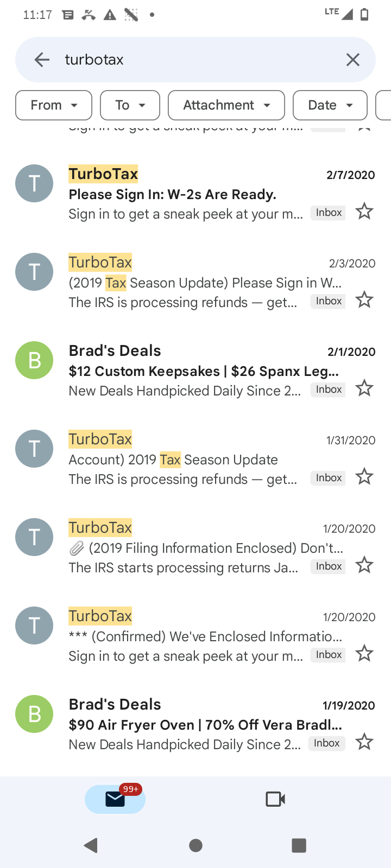
Task: Clear the turbotax search query
Action: coord(353,60)
